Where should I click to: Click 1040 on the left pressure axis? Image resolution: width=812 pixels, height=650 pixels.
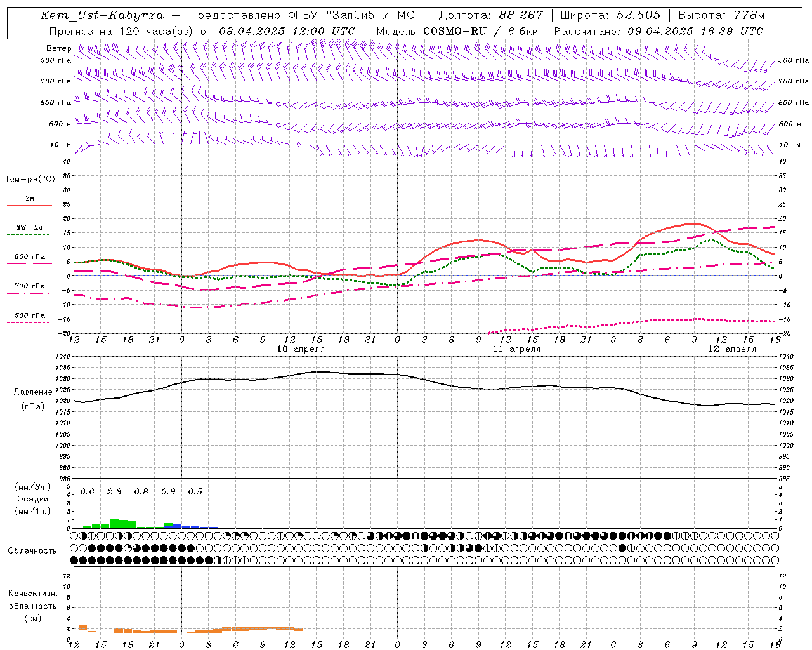pyautogui.click(x=64, y=356)
